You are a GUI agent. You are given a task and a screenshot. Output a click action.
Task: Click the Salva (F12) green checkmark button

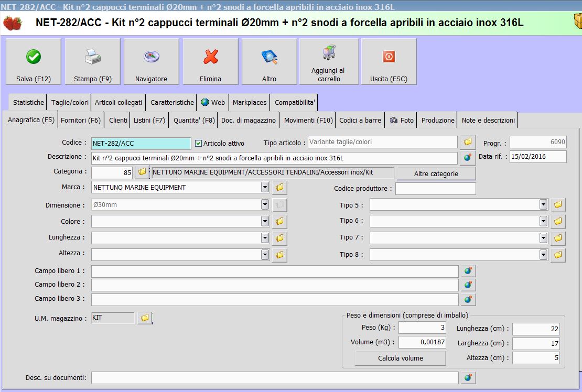(34, 61)
